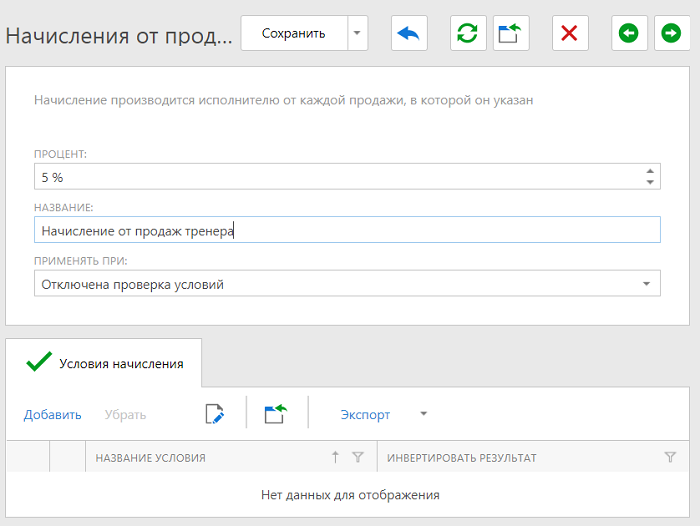Click the blue undo arrow icon
This screenshot has width=700, height=526.
click(x=409, y=33)
